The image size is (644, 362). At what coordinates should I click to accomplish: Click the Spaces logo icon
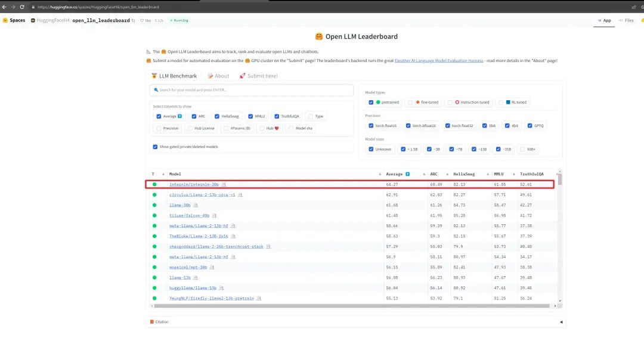pyautogui.click(x=5, y=20)
